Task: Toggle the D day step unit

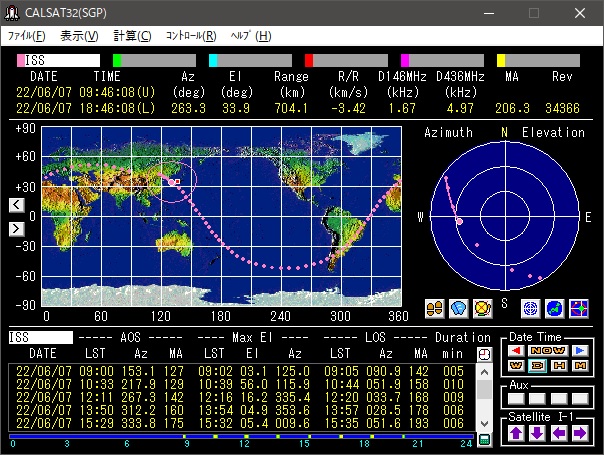Action: click(x=538, y=364)
